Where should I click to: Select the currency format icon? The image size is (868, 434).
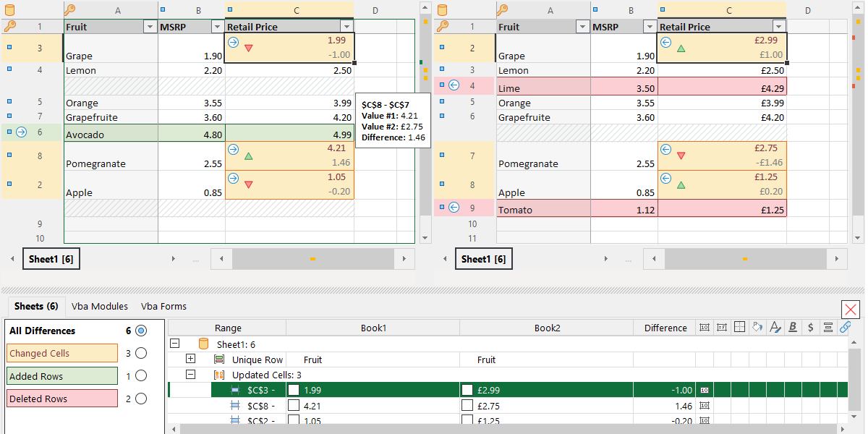[x=809, y=327]
